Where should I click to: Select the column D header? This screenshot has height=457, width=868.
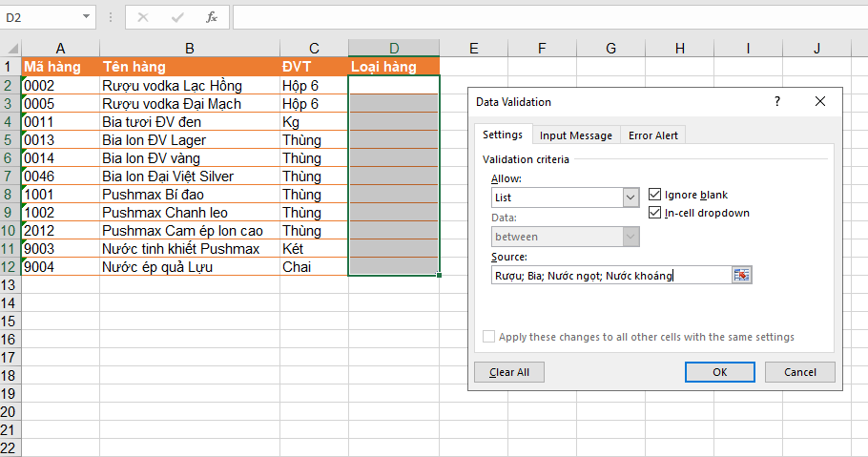tap(394, 49)
